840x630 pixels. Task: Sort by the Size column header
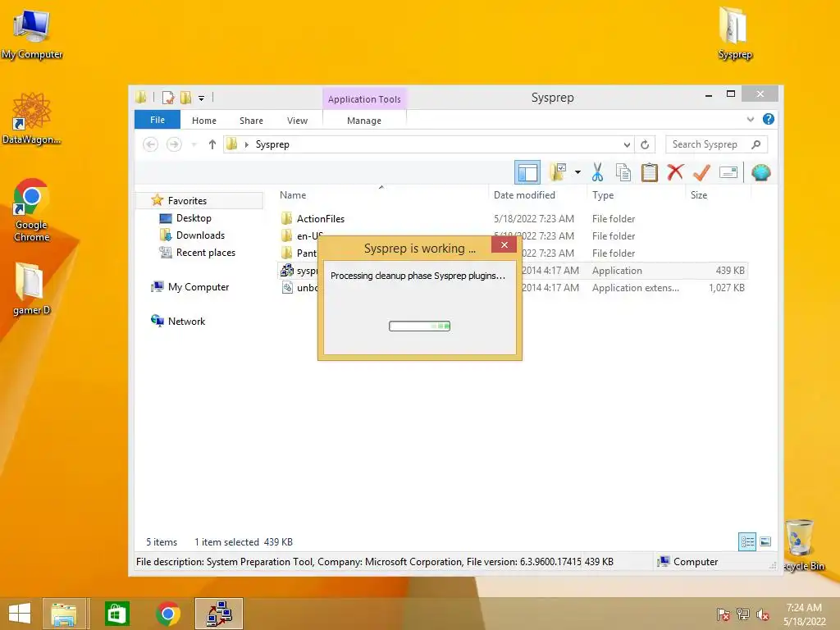(x=699, y=195)
